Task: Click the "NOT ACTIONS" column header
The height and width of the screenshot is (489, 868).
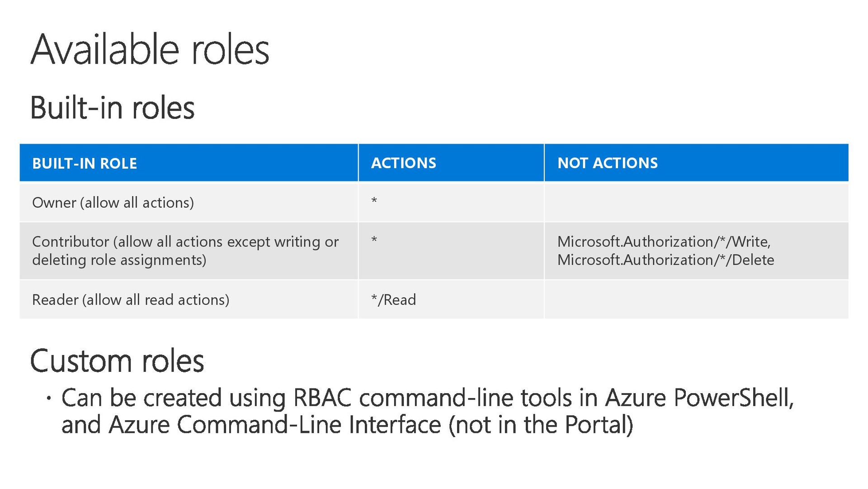Action: 607,163
